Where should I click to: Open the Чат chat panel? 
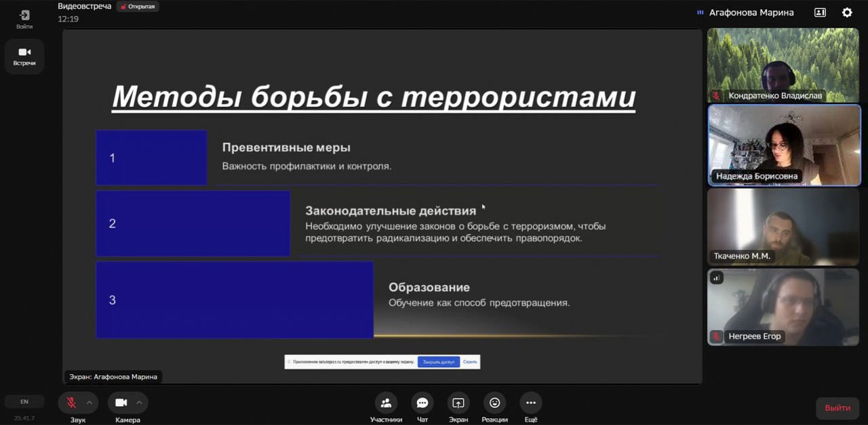click(422, 403)
